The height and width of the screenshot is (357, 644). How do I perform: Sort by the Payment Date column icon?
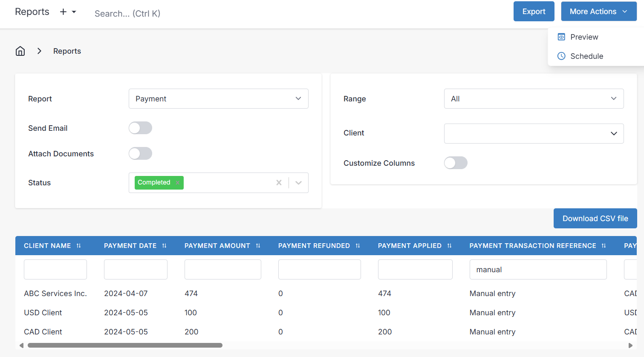point(164,245)
